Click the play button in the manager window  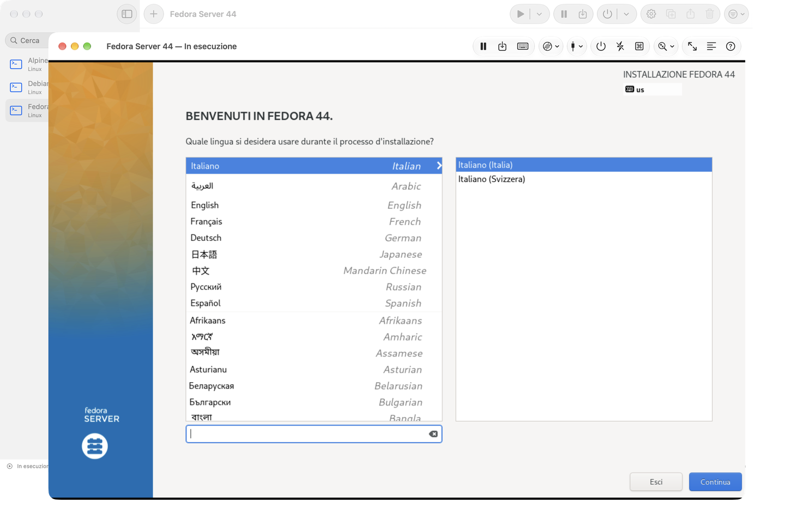[521, 14]
